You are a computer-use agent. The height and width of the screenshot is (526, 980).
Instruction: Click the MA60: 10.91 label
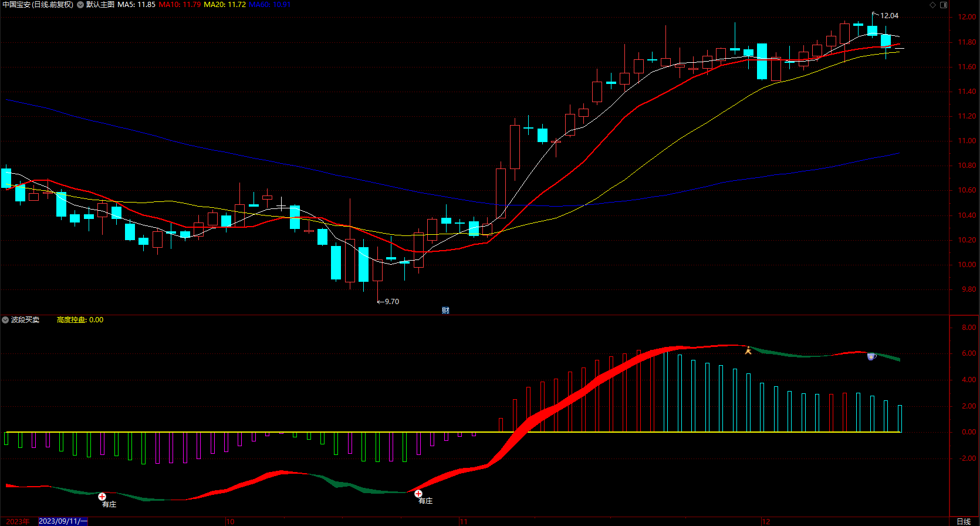pos(270,5)
